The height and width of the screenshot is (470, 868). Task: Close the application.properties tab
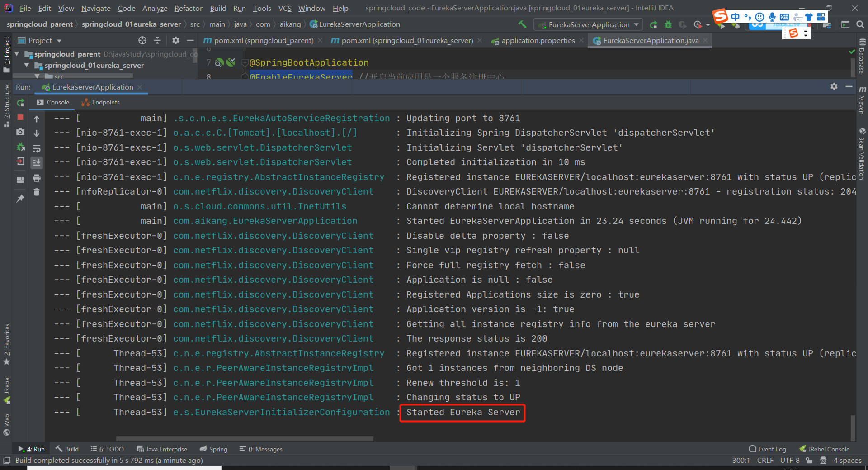tap(581, 40)
